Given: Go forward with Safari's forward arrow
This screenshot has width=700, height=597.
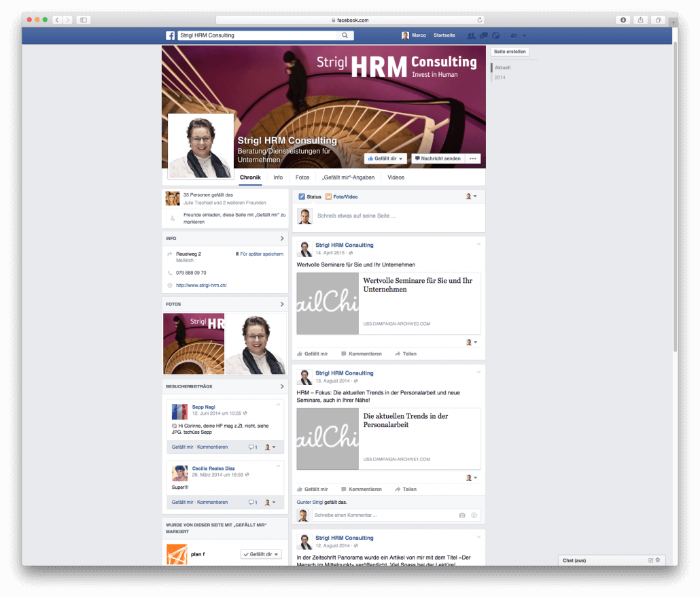Looking at the screenshot, I should [x=67, y=20].
